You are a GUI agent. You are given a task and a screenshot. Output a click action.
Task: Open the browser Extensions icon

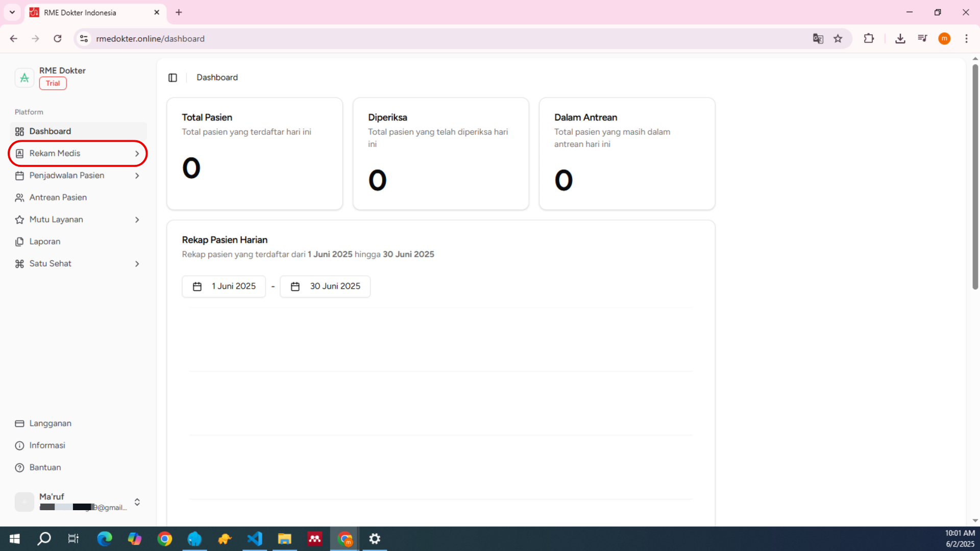coord(869,39)
